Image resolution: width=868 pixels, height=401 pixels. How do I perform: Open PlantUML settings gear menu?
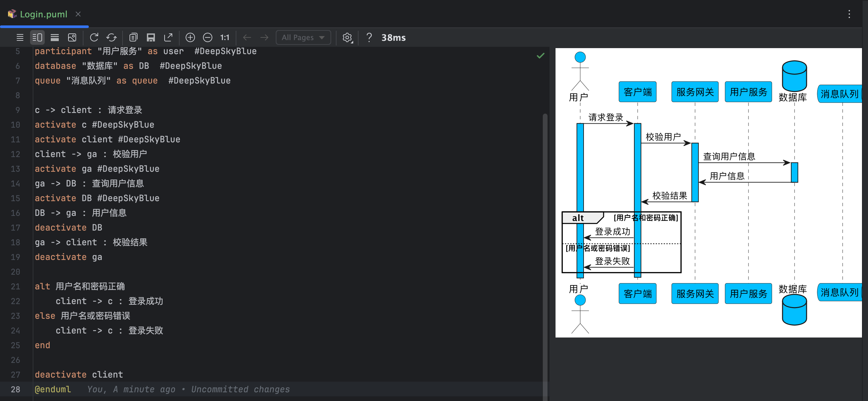(348, 37)
